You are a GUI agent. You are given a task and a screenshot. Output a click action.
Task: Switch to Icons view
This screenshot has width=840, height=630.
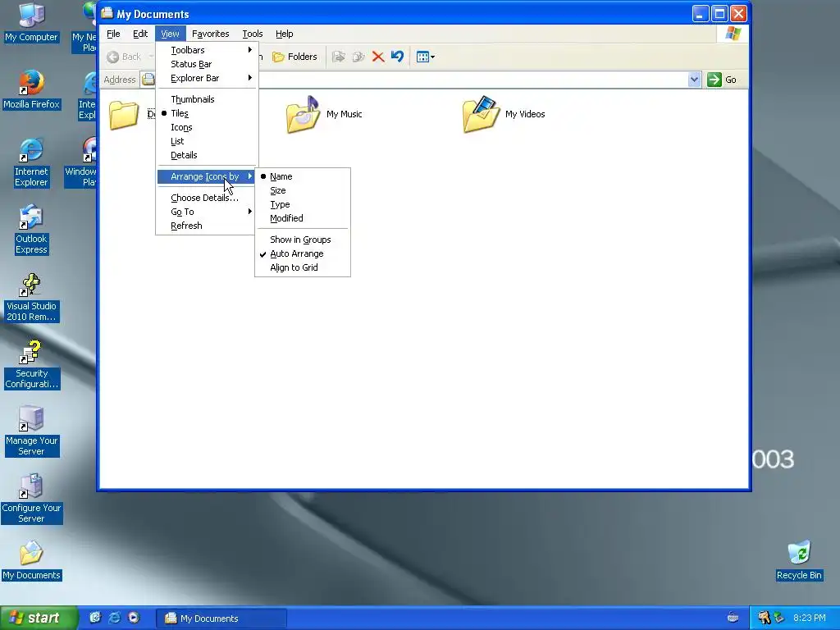coord(207,127)
